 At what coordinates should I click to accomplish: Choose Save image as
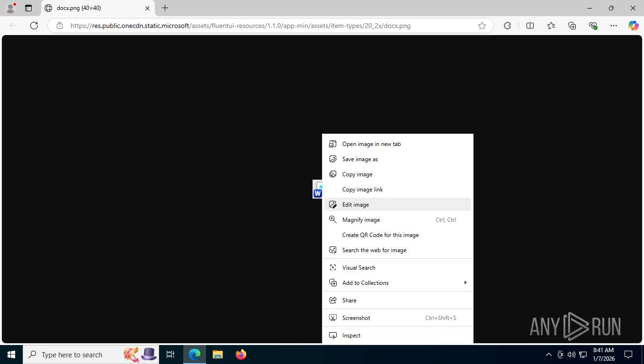click(398, 159)
